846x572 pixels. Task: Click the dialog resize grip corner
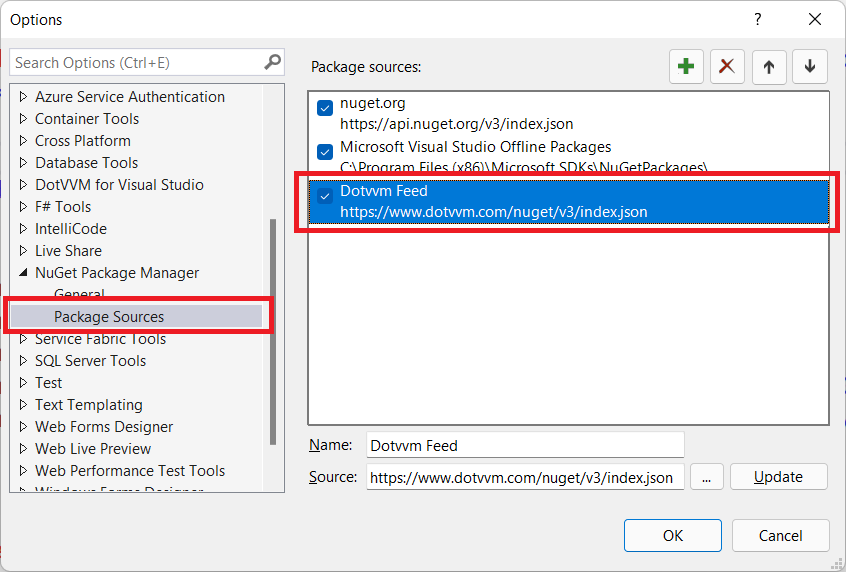click(x=836, y=562)
